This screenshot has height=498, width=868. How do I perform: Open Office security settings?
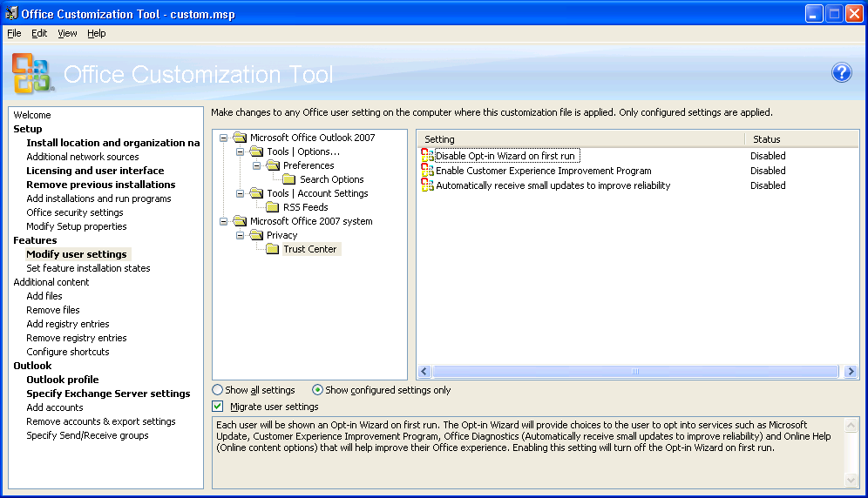click(75, 212)
